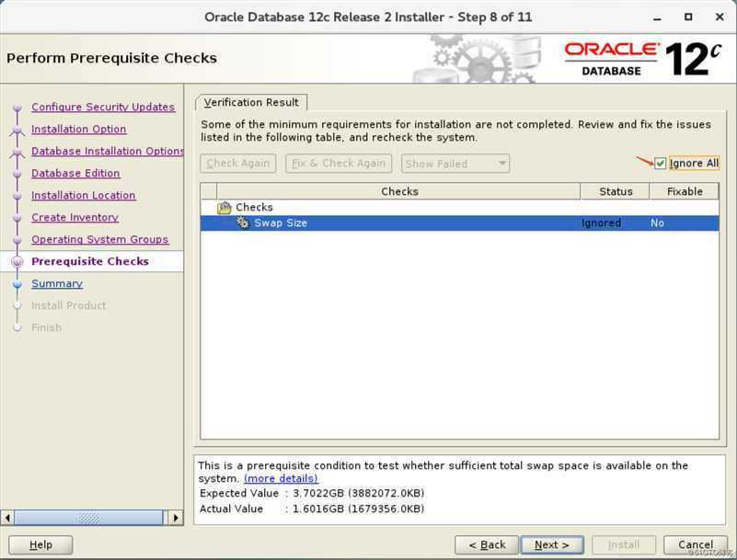Open the Show Failed dropdown

455,164
